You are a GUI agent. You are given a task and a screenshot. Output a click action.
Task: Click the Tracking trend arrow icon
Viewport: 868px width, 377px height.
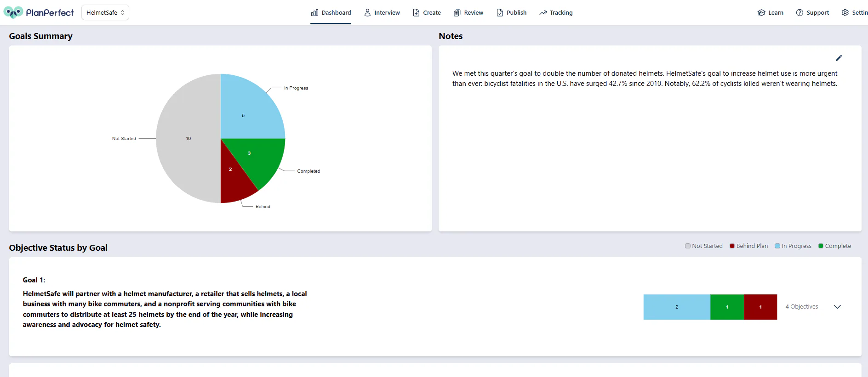point(543,13)
